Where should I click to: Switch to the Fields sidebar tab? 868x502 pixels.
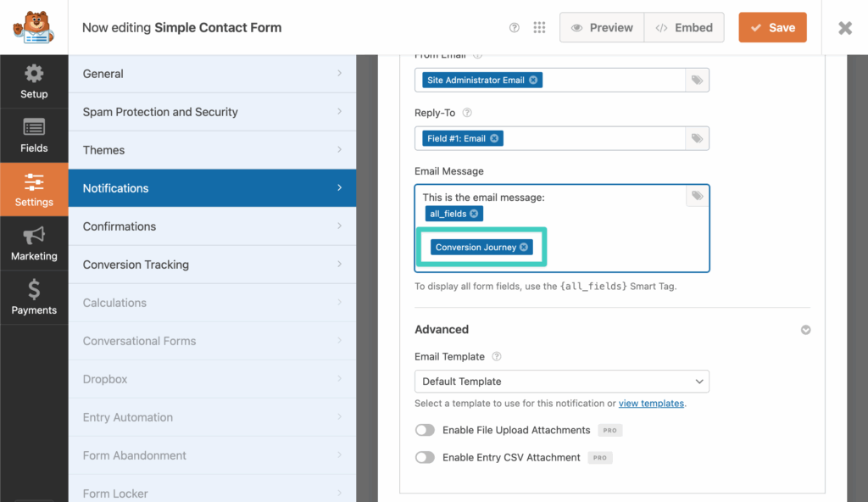34,136
